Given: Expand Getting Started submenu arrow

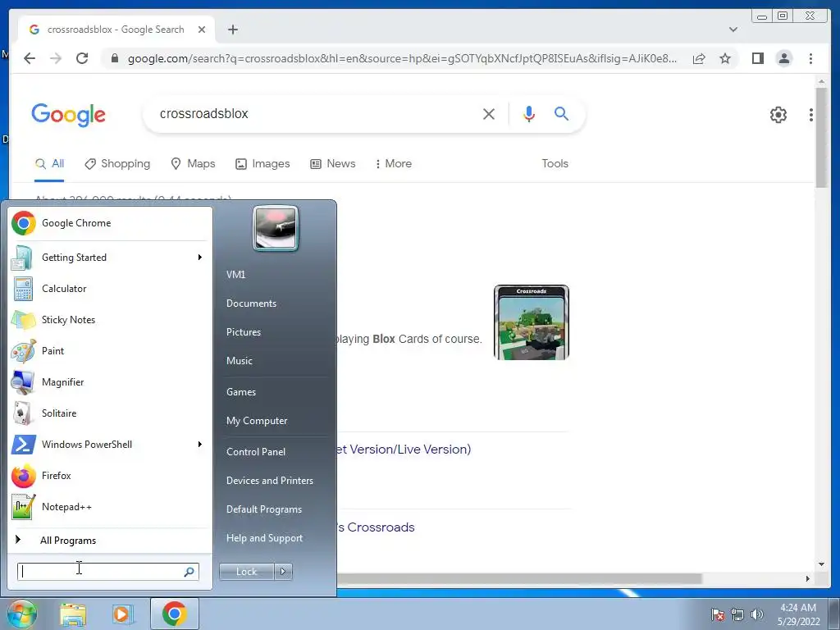Looking at the screenshot, I should [200, 258].
